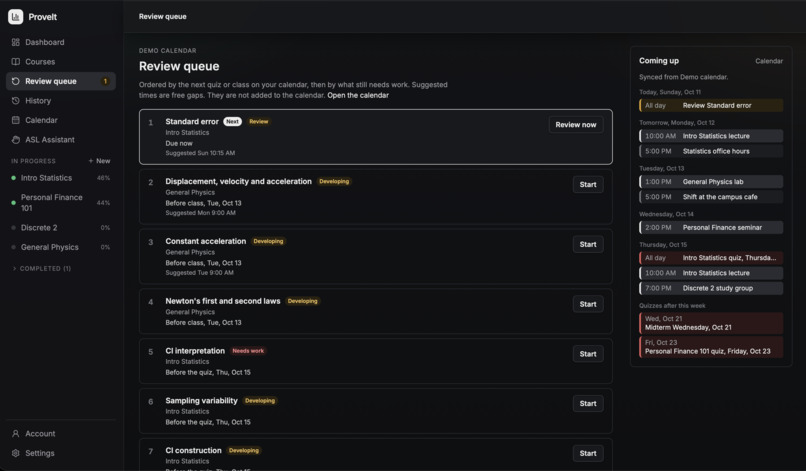The width and height of the screenshot is (806, 471).
Task: Click the Calendar link in Coming up
Action: point(768,61)
